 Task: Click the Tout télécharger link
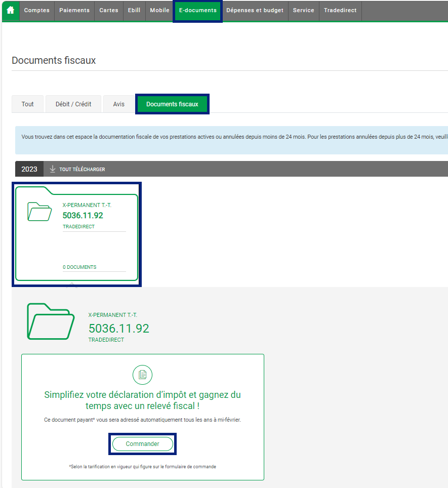point(82,169)
